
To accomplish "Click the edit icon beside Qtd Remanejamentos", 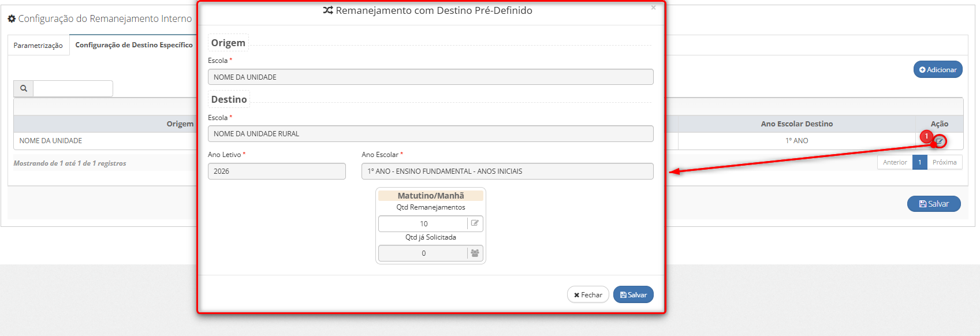I will click(475, 223).
